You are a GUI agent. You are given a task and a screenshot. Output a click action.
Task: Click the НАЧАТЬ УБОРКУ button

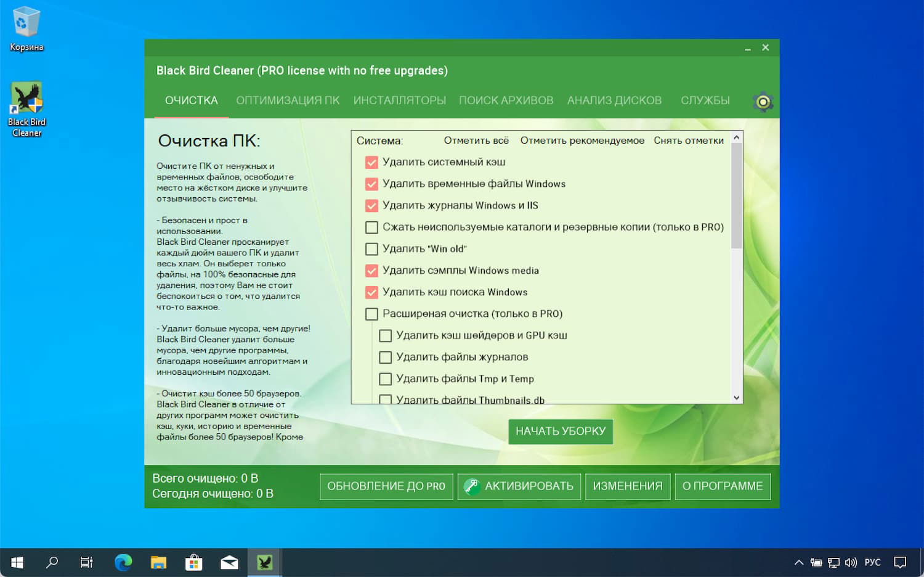point(561,432)
